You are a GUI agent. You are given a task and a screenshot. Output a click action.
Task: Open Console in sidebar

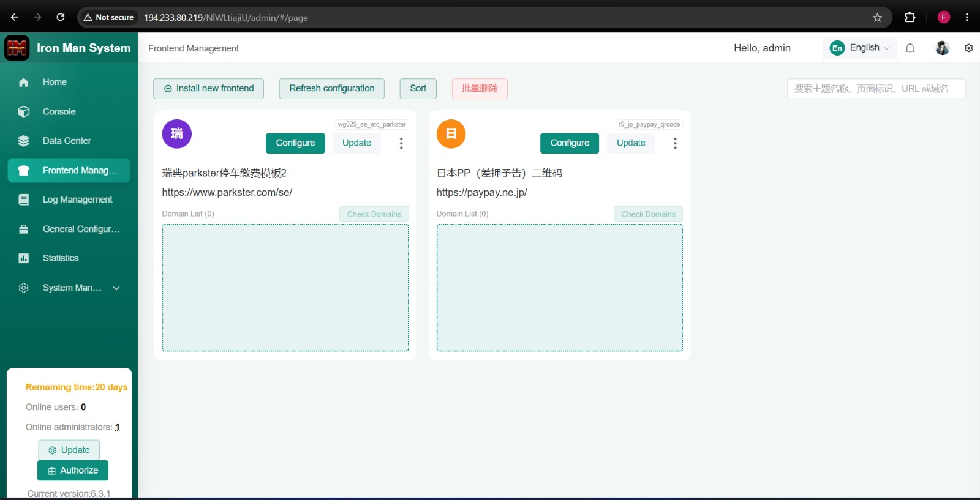point(69,111)
